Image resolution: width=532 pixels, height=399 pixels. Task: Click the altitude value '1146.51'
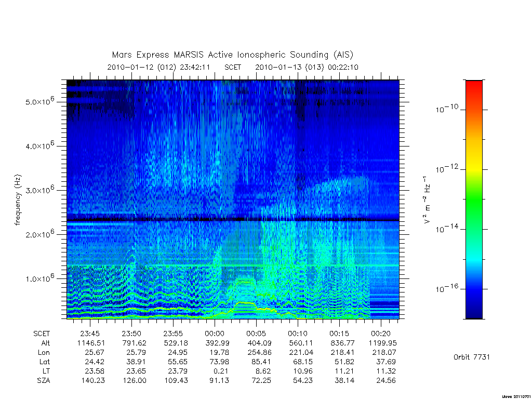tap(91, 343)
